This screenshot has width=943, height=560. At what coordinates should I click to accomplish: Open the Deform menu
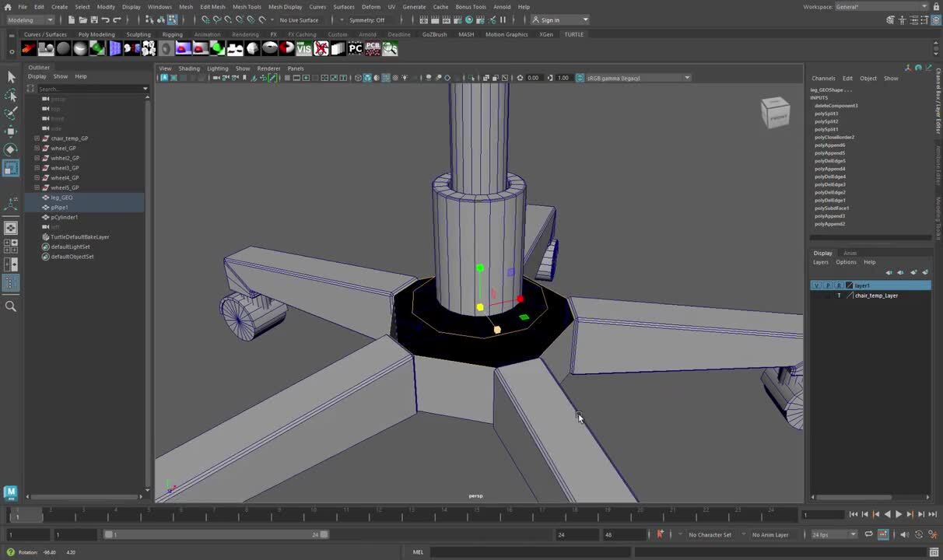[371, 6]
